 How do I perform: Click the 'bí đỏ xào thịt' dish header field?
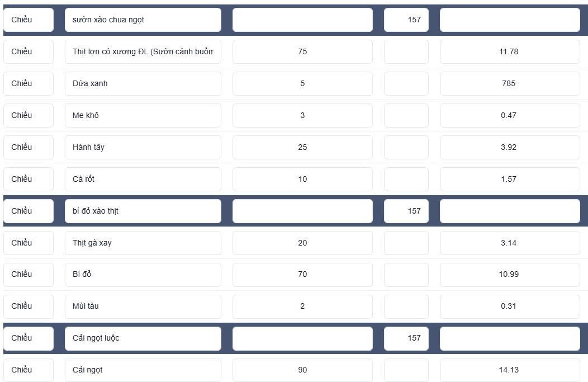143,211
